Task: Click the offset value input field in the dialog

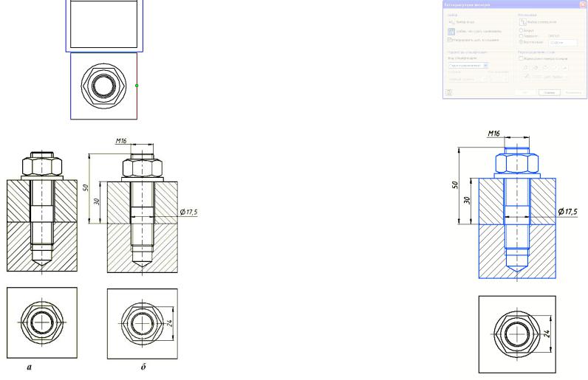Action: click(563, 43)
